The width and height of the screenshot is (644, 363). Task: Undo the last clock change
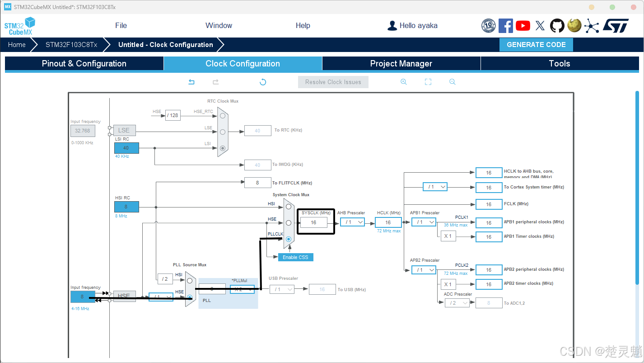pyautogui.click(x=191, y=82)
